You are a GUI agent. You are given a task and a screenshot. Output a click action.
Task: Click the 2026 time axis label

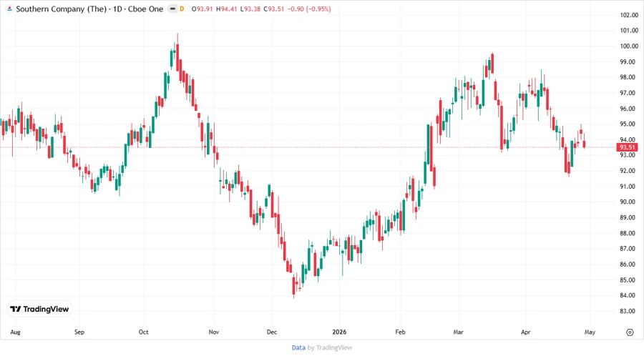(339, 332)
